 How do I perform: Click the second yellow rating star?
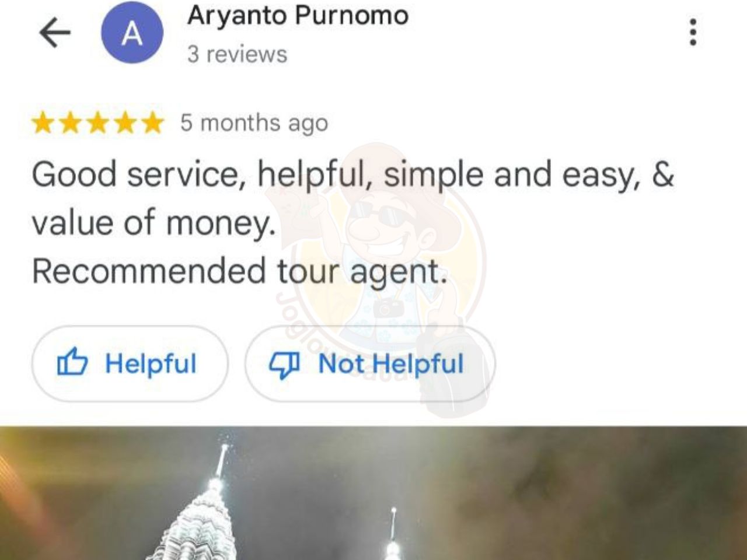pyautogui.click(x=70, y=123)
